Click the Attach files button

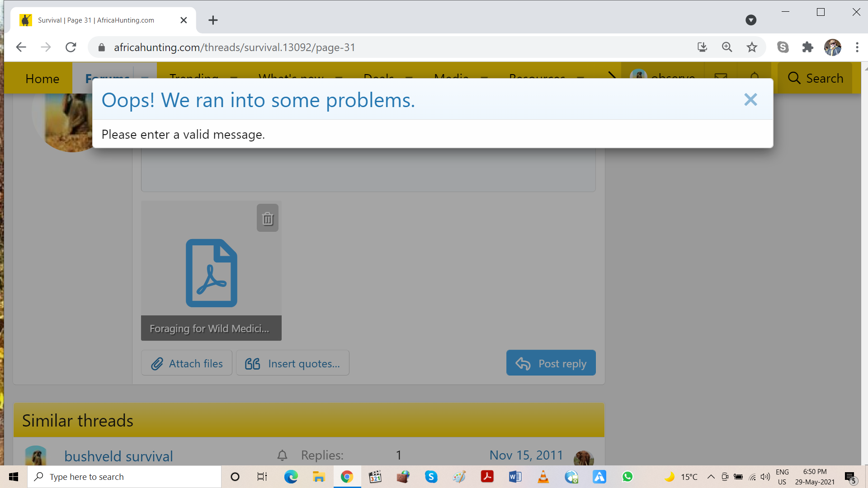187,363
